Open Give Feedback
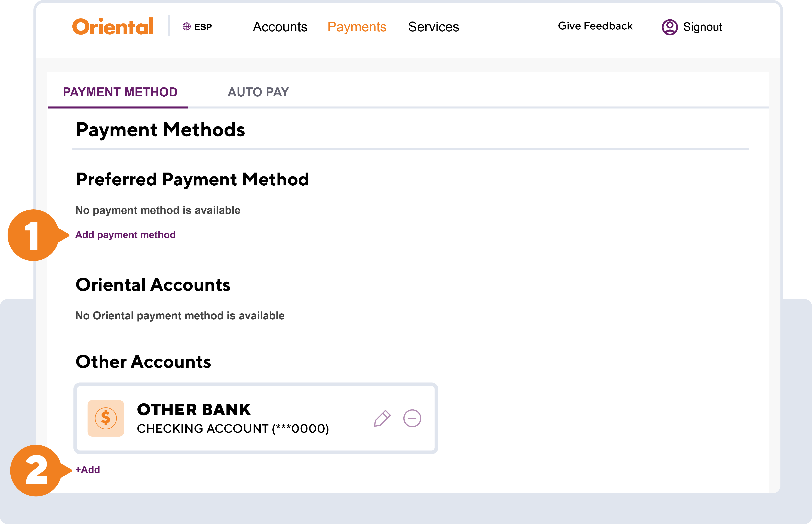Viewport: 812px width, 524px height. (595, 26)
